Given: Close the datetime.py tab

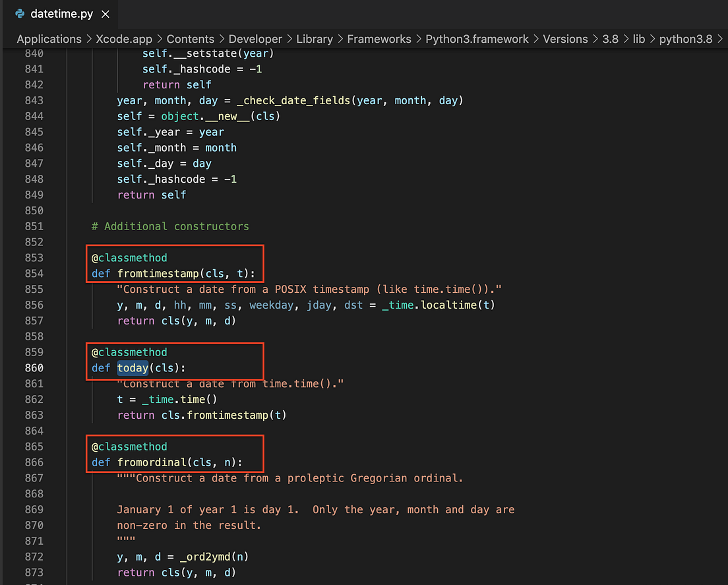Looking at the screenshot, I should (x=106, y=13).
